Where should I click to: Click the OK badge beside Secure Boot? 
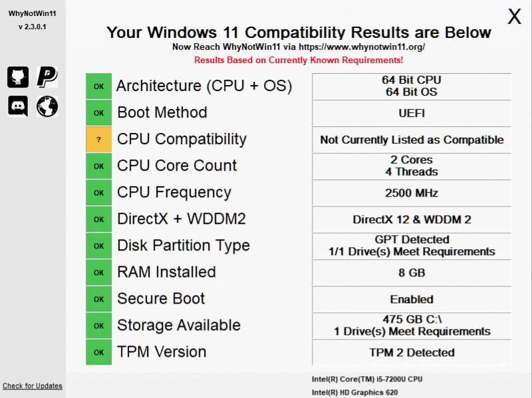coord(98,299)
